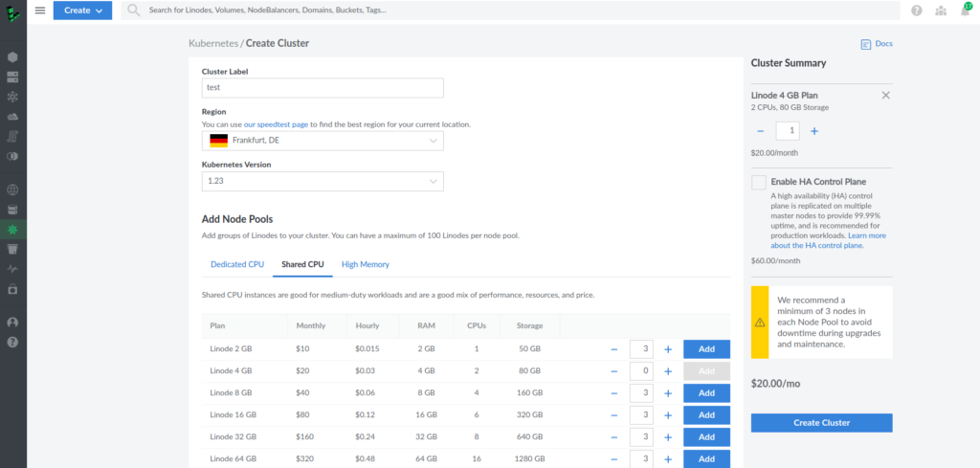The height and width of the screenshot is (468, 980).
Task: Open NodeBalancers from the sidebar
Action: pyautogui.click(x=12, y=97)
